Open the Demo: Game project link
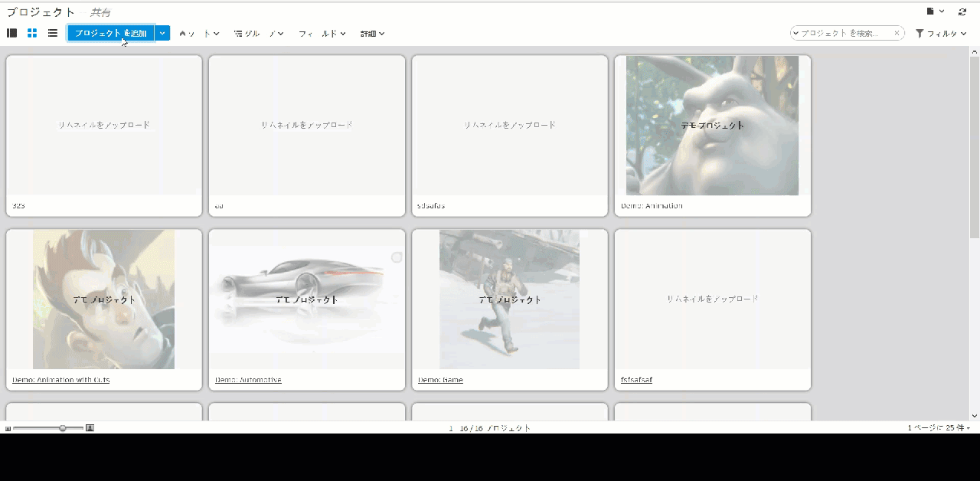 (x=439, y=379)
